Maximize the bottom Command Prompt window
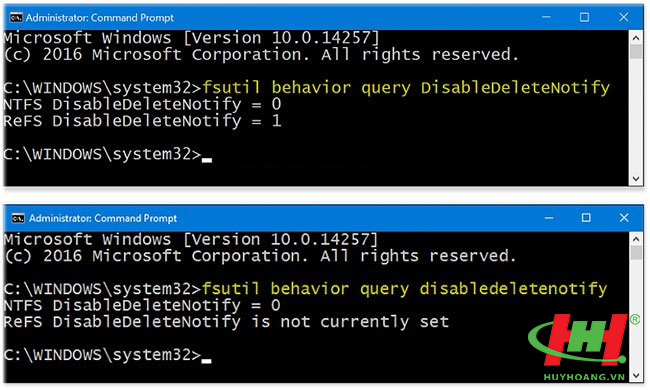Image resolution: width=650 pixels, height=390 pixels. click(x=586, y=218)
